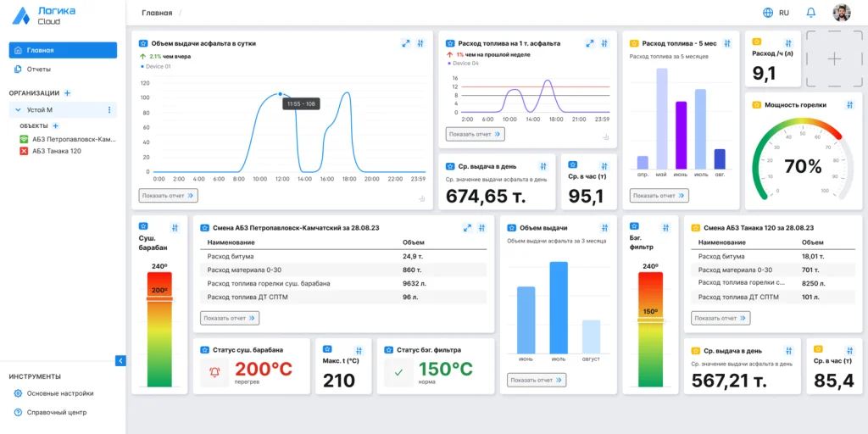Toggle favorite star on Расход топлива - 5 мес
The width and height of the screenshot is (868, 434).
[x=634, y=43]
